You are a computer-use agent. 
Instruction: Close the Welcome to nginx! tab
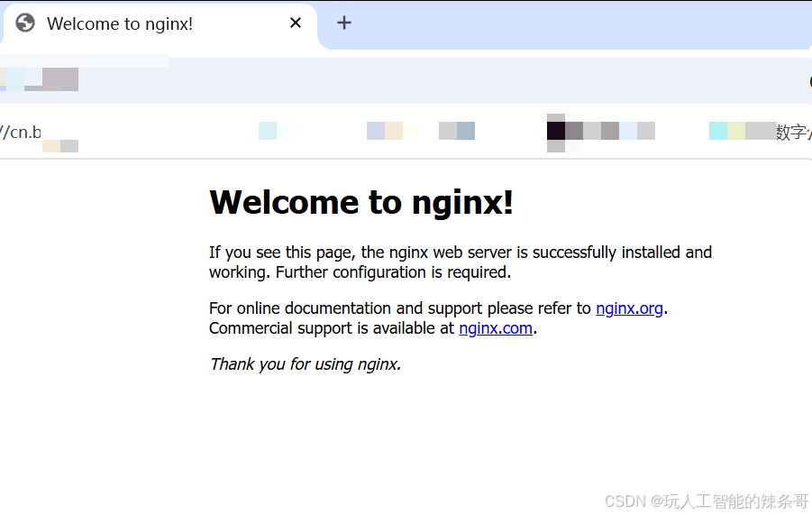coord(296,23)
